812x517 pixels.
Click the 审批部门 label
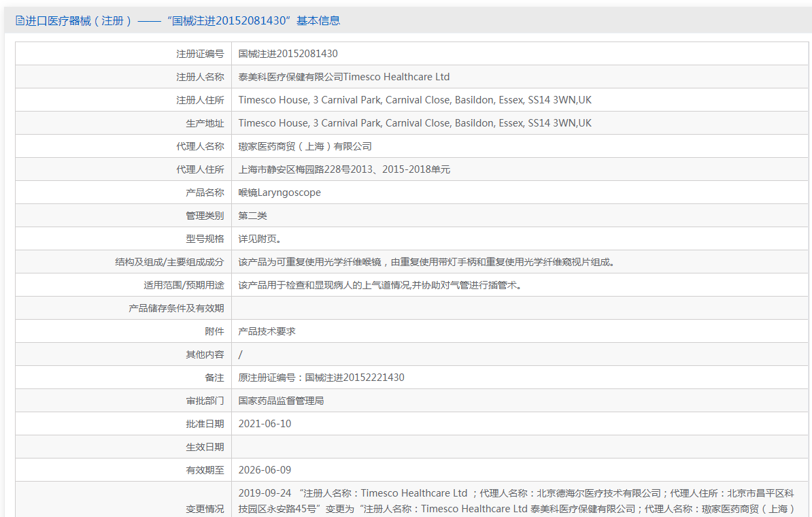205,401
